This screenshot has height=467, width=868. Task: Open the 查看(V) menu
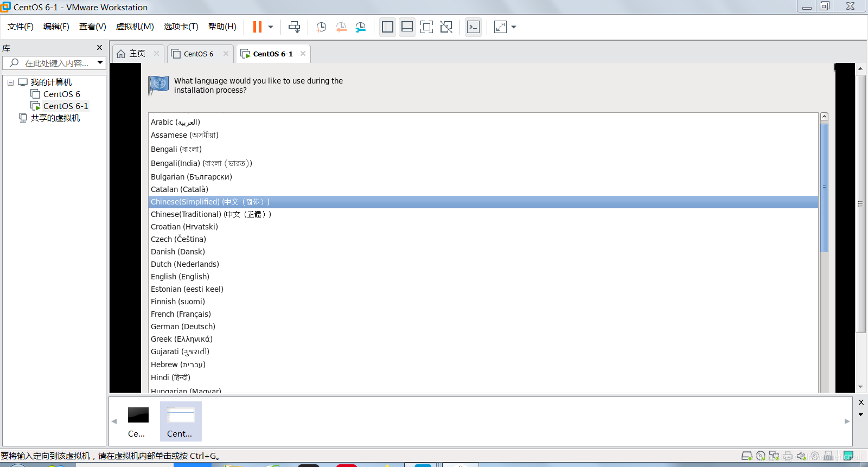93,27
